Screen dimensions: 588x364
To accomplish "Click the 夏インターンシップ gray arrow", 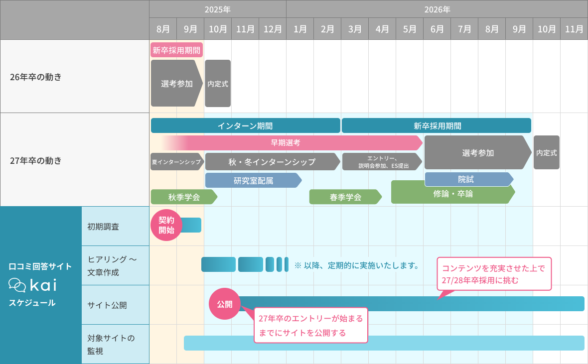I will (176, 162).
